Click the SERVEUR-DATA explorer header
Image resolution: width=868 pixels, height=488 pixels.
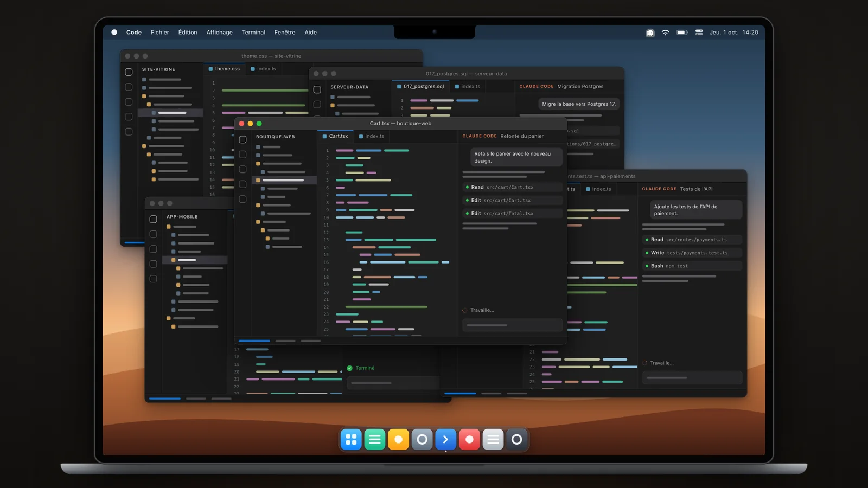coord(349,87)
